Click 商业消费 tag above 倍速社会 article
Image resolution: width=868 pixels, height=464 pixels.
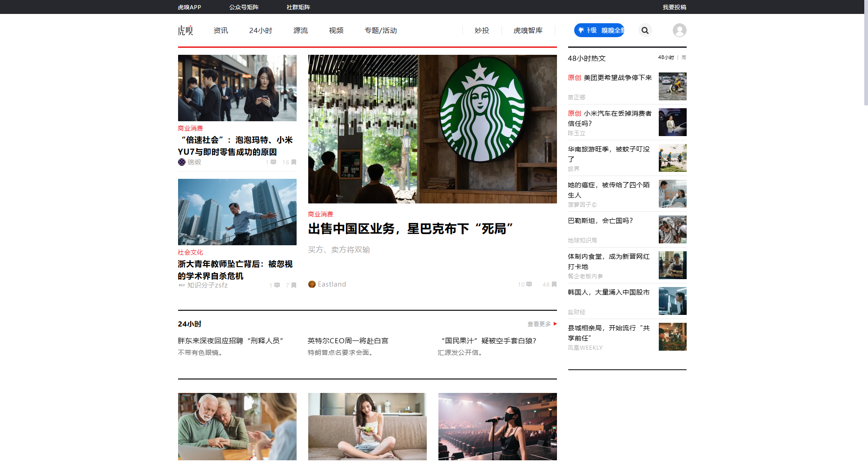click(x=190, y=128)
